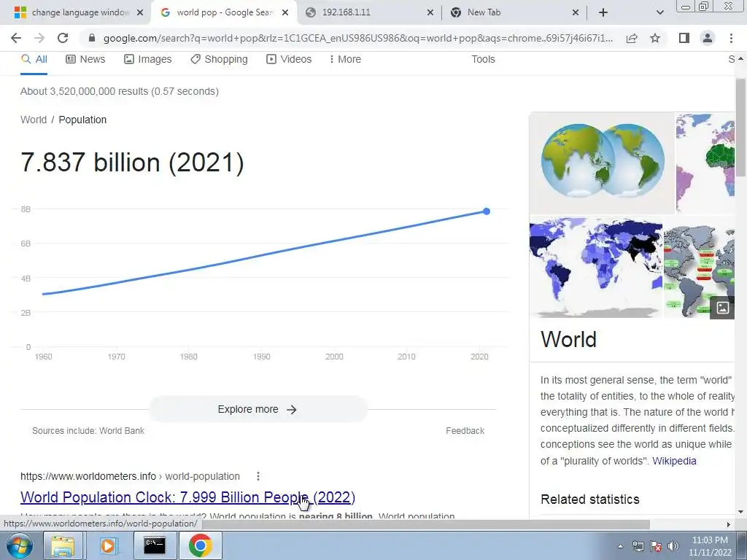The height and width of the screenshot is (560, 747).
Task: Share this page via the share icon
Action: 632,38
